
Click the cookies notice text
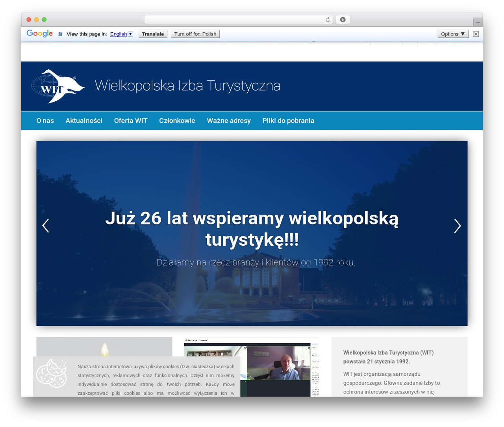point(156,380)
